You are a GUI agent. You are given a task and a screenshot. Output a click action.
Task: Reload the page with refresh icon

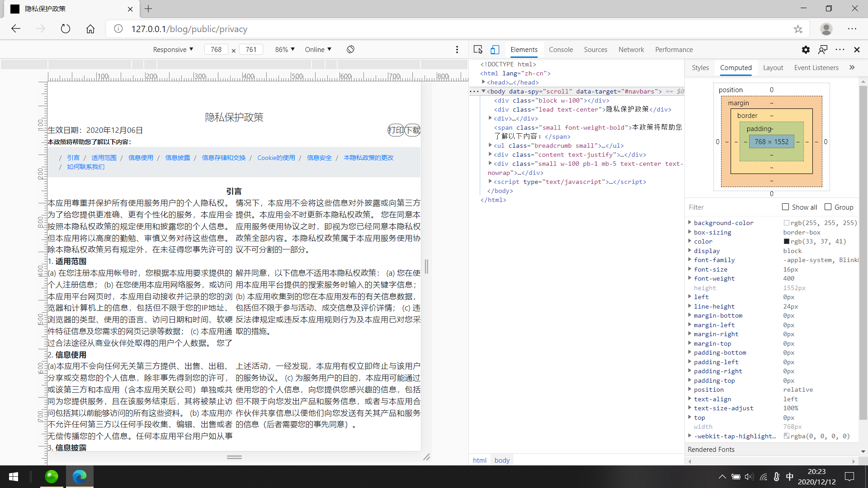[66, 29]
